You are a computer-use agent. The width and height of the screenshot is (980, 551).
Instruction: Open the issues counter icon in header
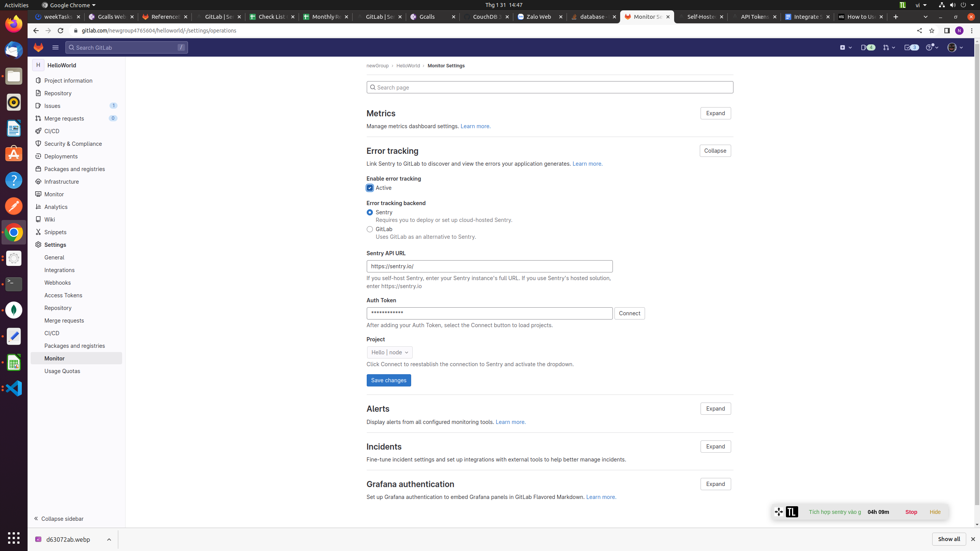click(x=867, y=47)
